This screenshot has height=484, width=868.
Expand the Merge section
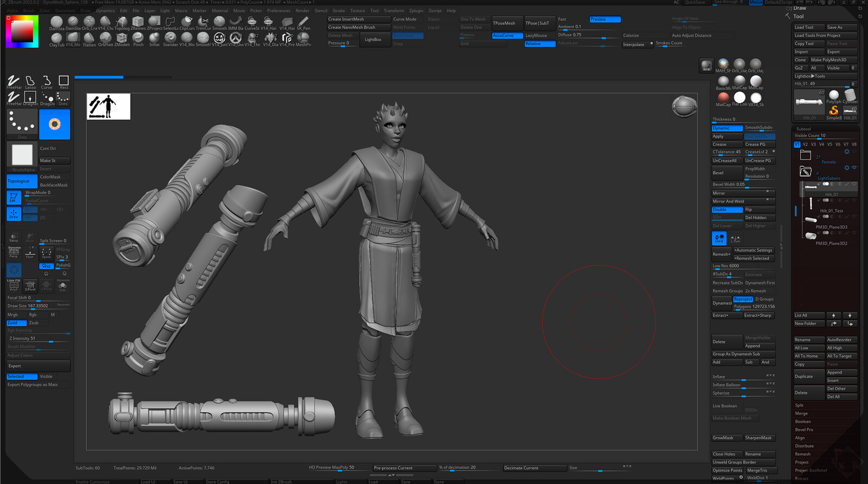tap(801, 413)
